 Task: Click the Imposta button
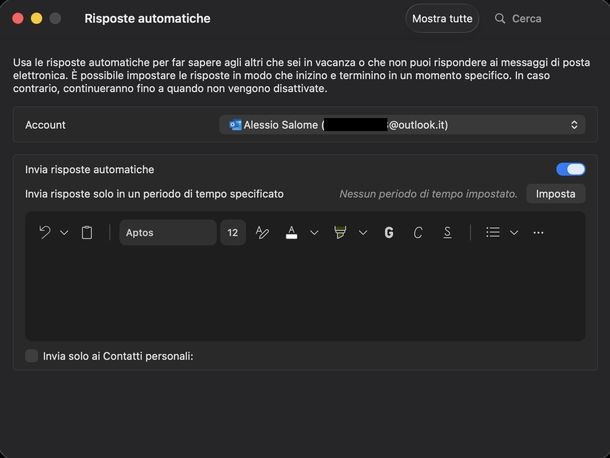[556, 194]
